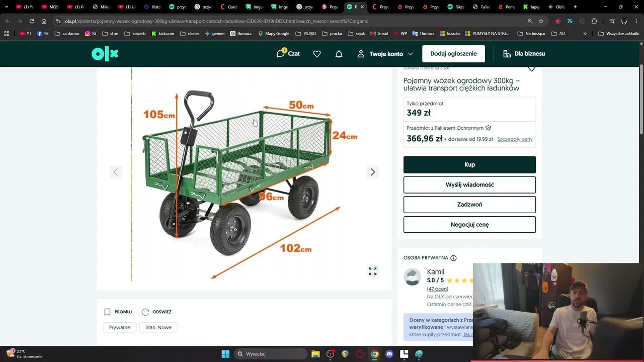The height and width of the screenshot is (362, 644).
Task: Click the Wyślij wiadomość button
Action: coord(469,185)
